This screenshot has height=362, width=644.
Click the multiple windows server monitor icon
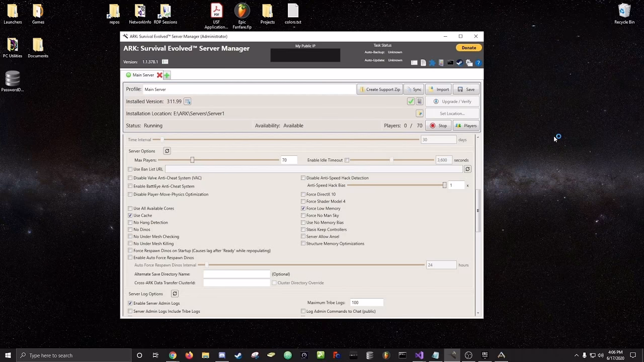[x=469, y=63]
